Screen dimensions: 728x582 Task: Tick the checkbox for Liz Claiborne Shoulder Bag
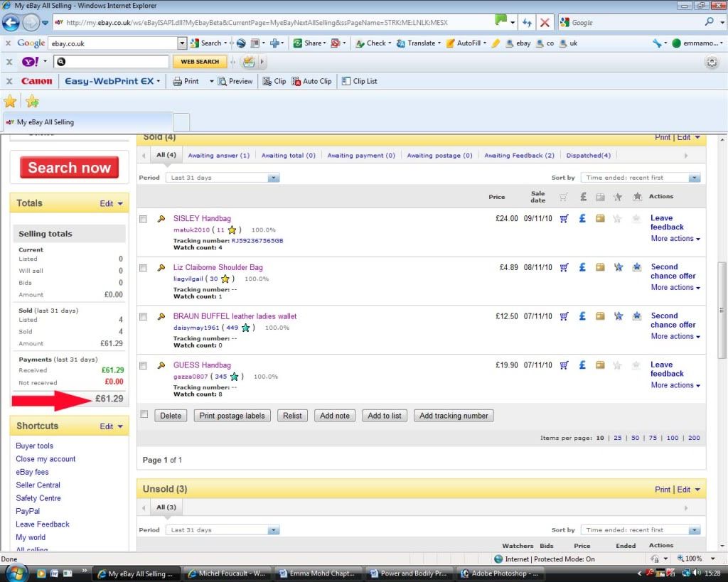(144, 268)
